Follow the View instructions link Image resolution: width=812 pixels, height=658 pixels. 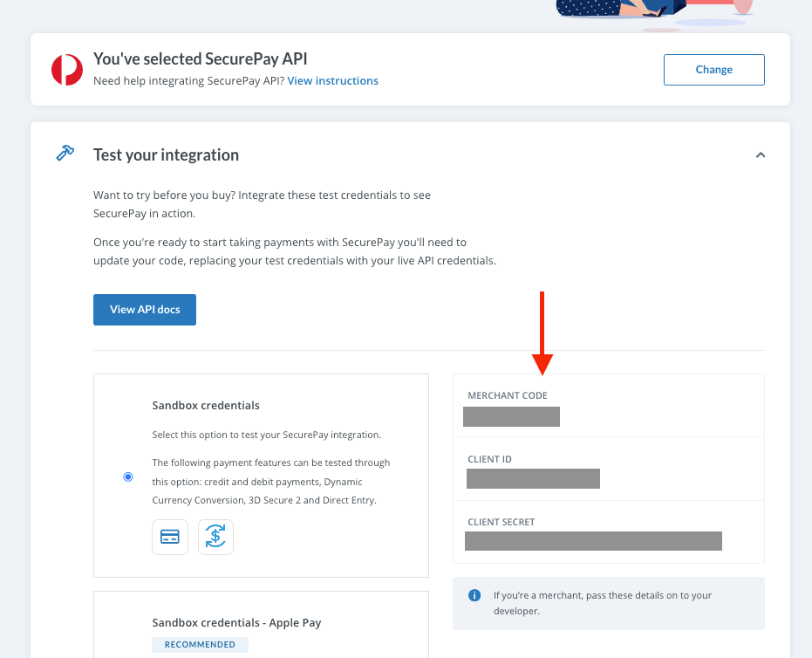point(332,80)
